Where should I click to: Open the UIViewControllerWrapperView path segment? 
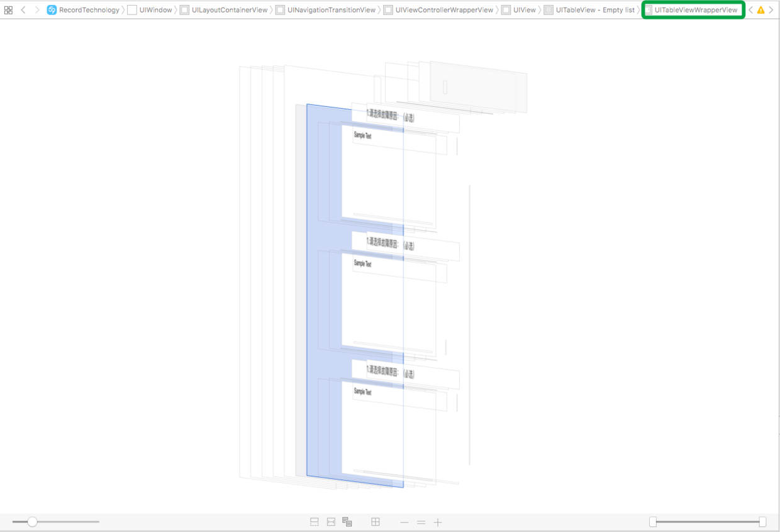click(438, 10)
